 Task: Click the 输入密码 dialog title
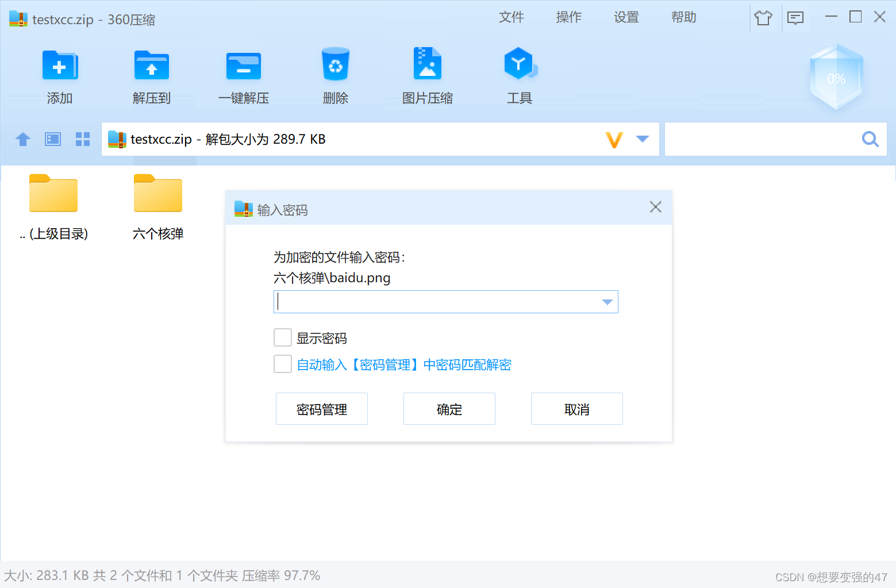click(x=283, y=210)
